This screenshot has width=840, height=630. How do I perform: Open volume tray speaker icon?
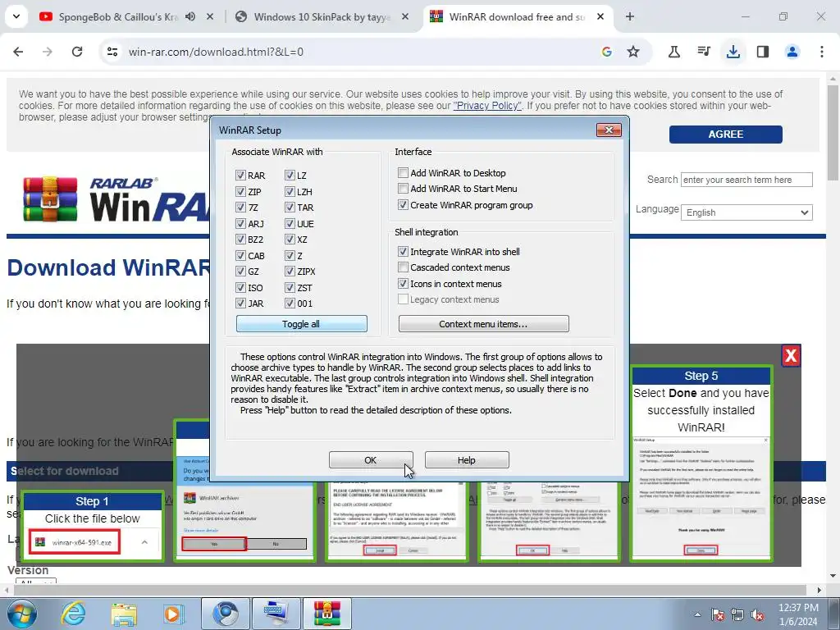(757, 614)
